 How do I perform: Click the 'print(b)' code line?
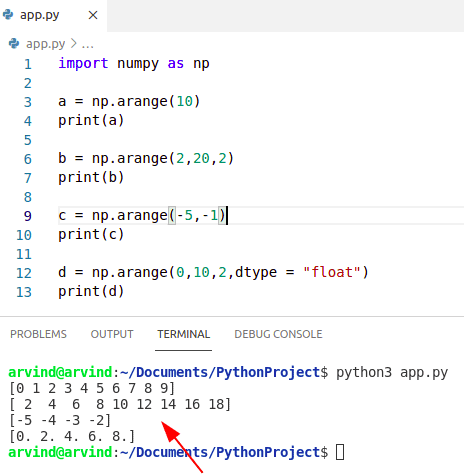[91, 178]
